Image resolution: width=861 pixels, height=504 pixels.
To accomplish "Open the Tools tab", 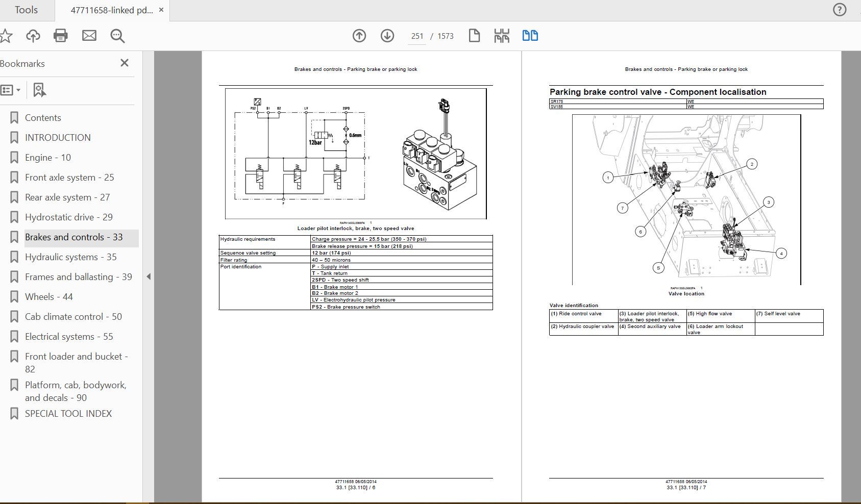I will click(26, 10).
